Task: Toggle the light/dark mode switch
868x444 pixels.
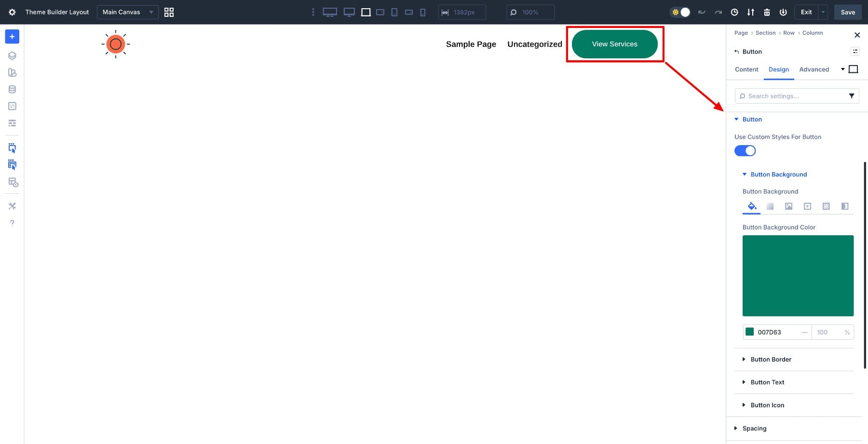Action: coord(680,12)
